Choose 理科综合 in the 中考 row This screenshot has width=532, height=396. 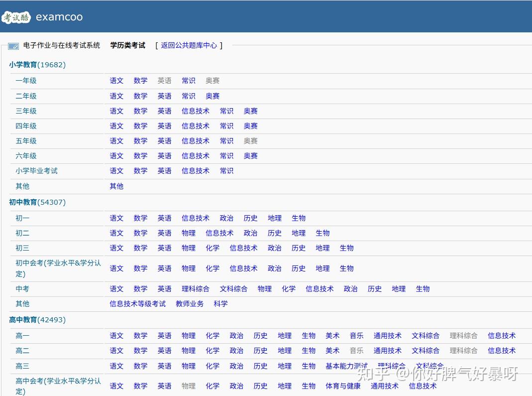(x=196, y=289)
